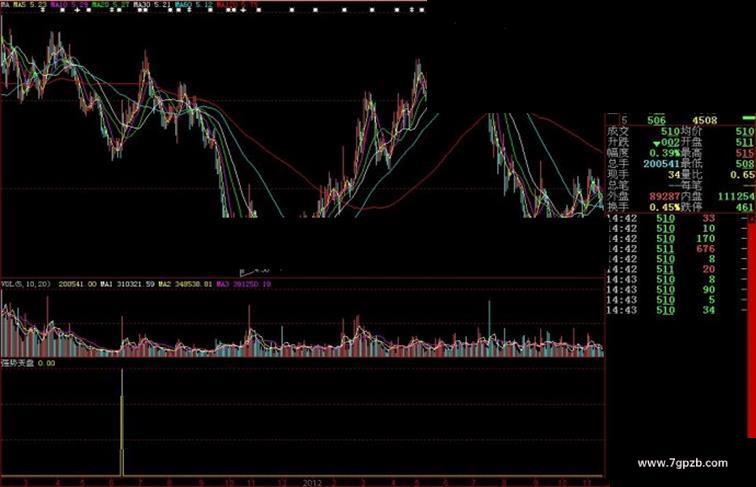
Task: Select the green MA20 5.27 label
Action: tap(110, 4)
